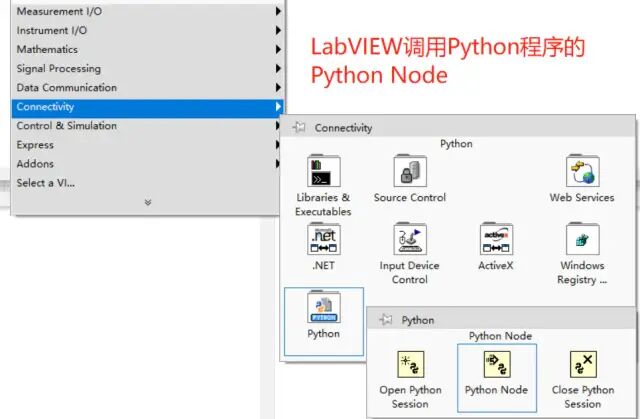Open the Windows Registry palette icon

582,239
